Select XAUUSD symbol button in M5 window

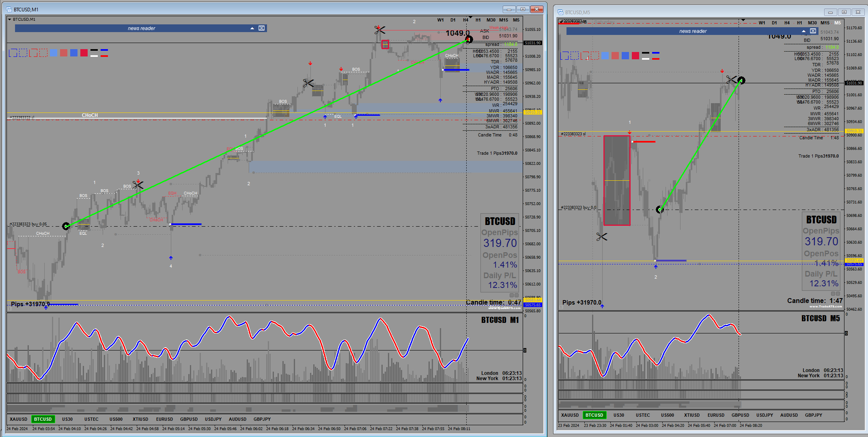pyautogui.click(x=570, y=415)
